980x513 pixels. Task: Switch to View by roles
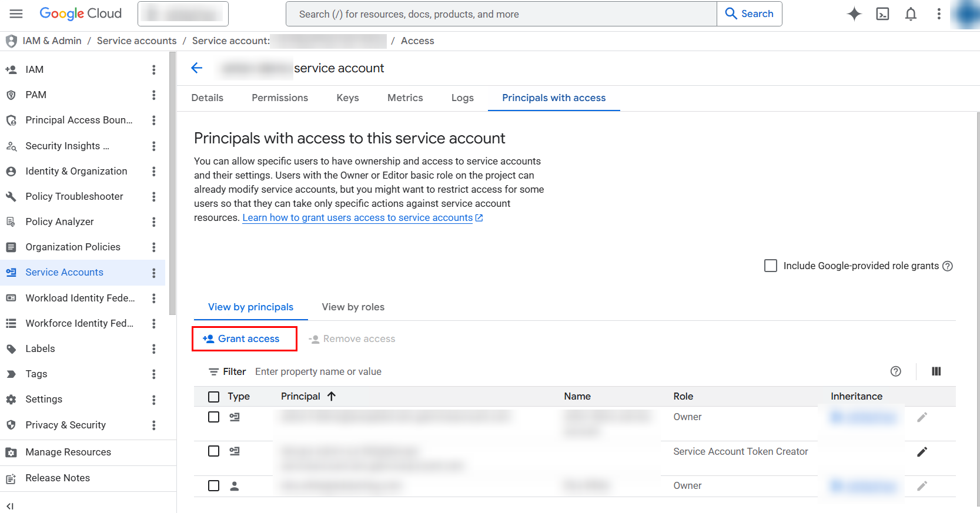[x=353, y=307]
